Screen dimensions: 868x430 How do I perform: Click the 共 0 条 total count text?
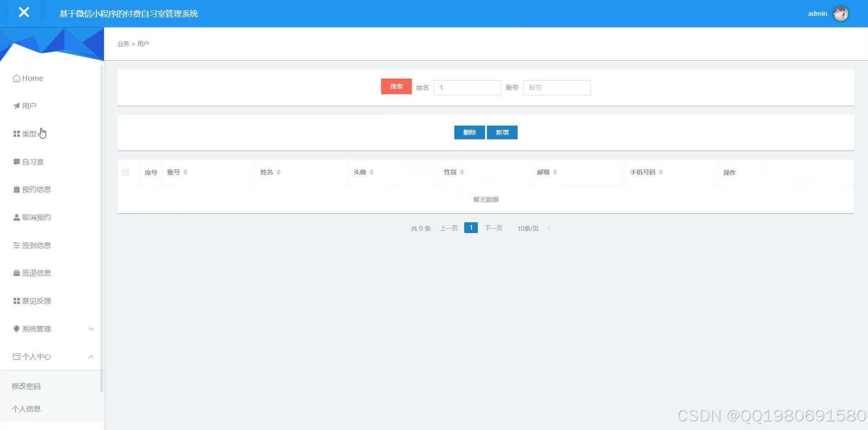pyautogui.click(x=421, y=229)
